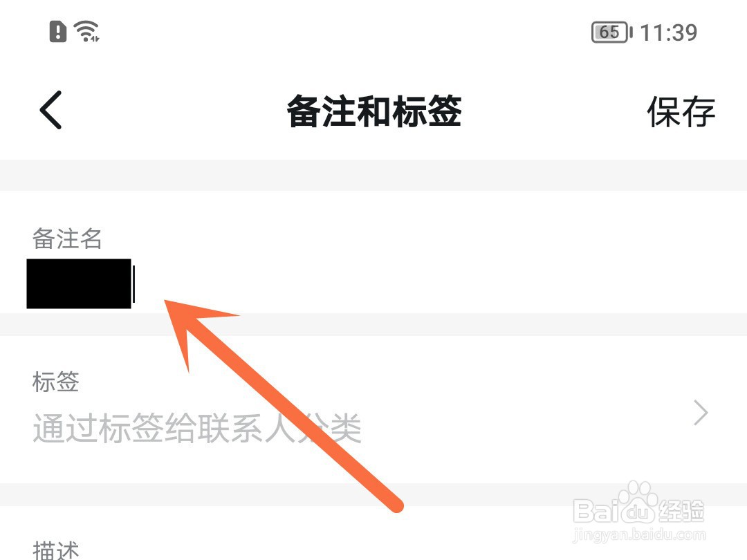Tap the 备注名 field label
Screen dimensions: 747x560
67,238
